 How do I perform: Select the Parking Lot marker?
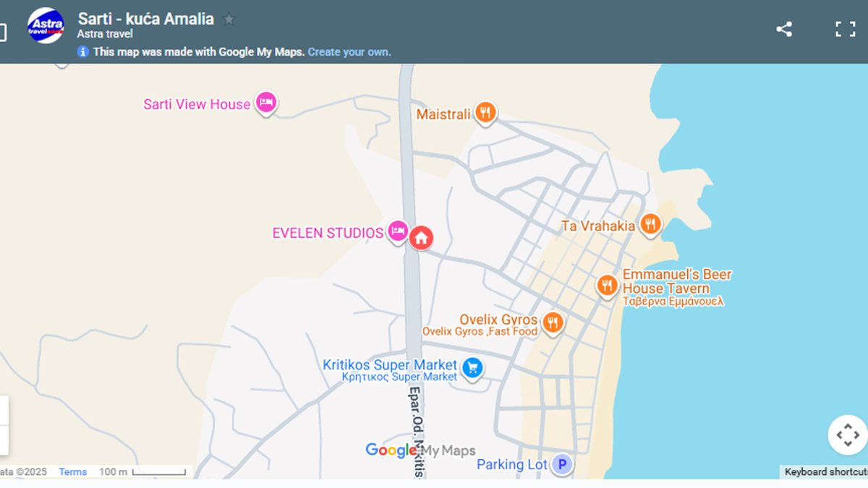coord(562,464)
